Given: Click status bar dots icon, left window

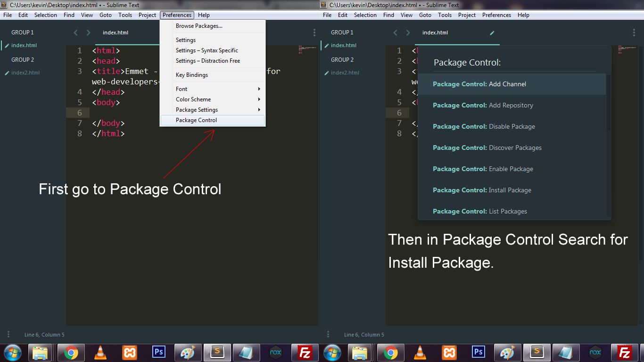Looking at the screenshot, I should click(8, 334).
